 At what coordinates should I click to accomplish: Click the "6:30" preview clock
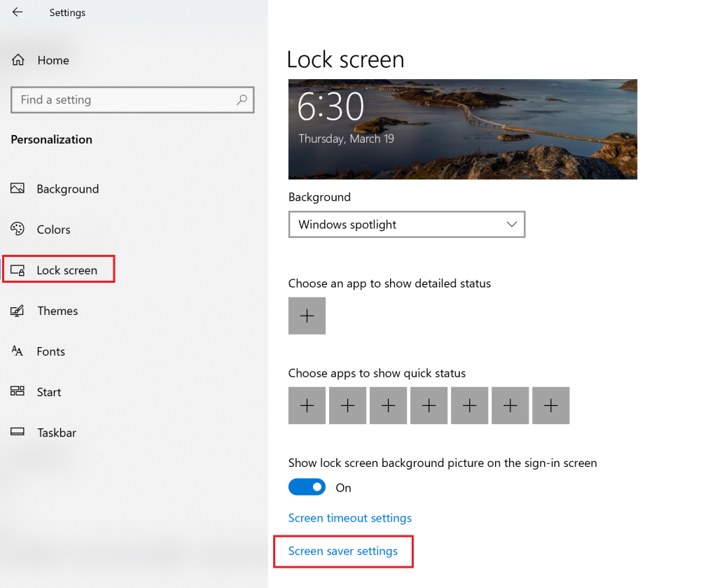(330, 106)
